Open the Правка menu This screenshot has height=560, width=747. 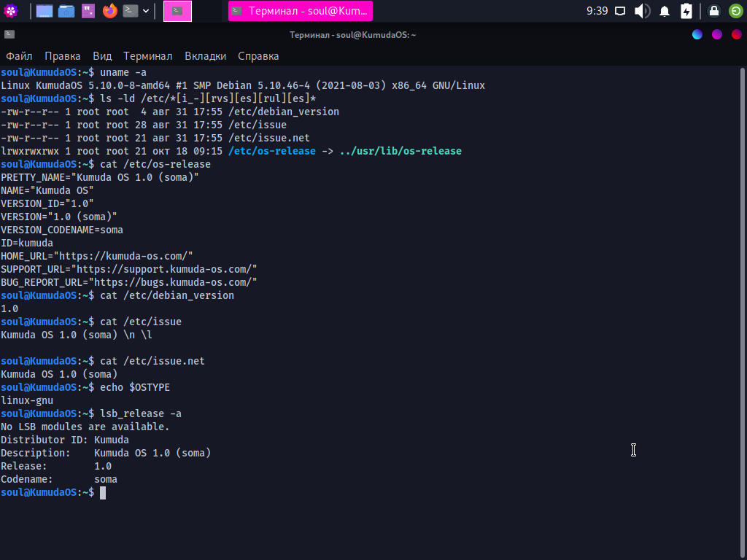tap(63, 56)
